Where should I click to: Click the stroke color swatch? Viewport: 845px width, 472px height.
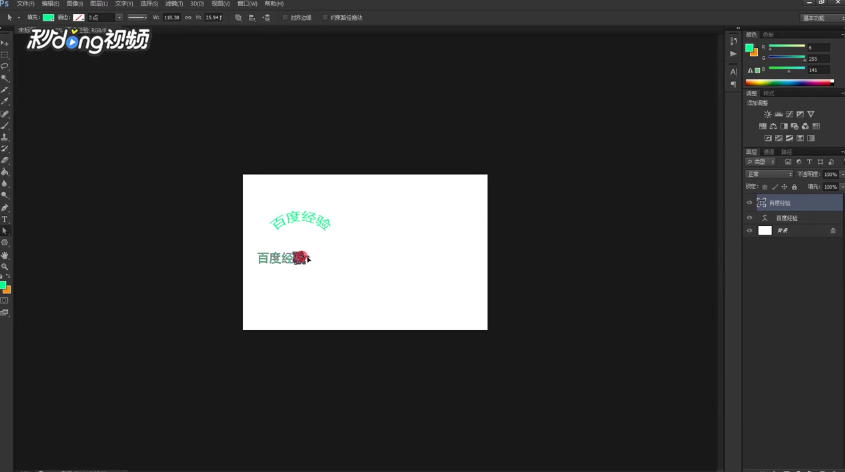tap(79, 18)
